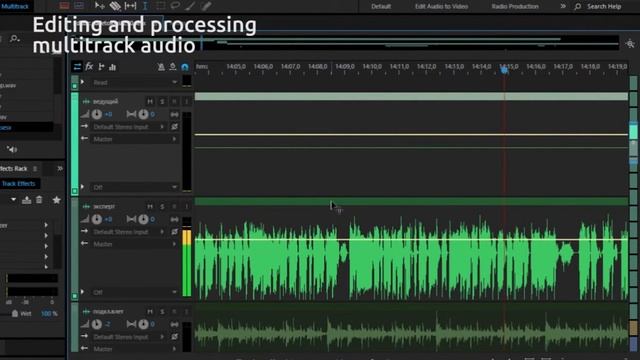The height and width of the screenshot is (360, 640).
Task: Solo the эксперт track
Action: point(162,207)
